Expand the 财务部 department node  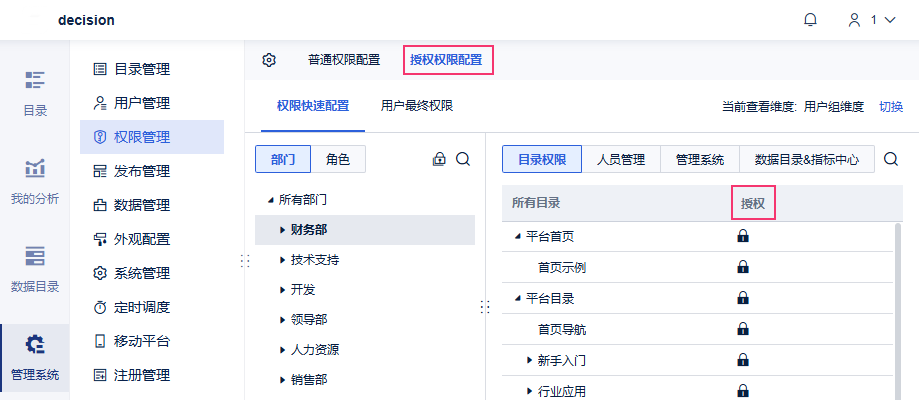[283, 230]
